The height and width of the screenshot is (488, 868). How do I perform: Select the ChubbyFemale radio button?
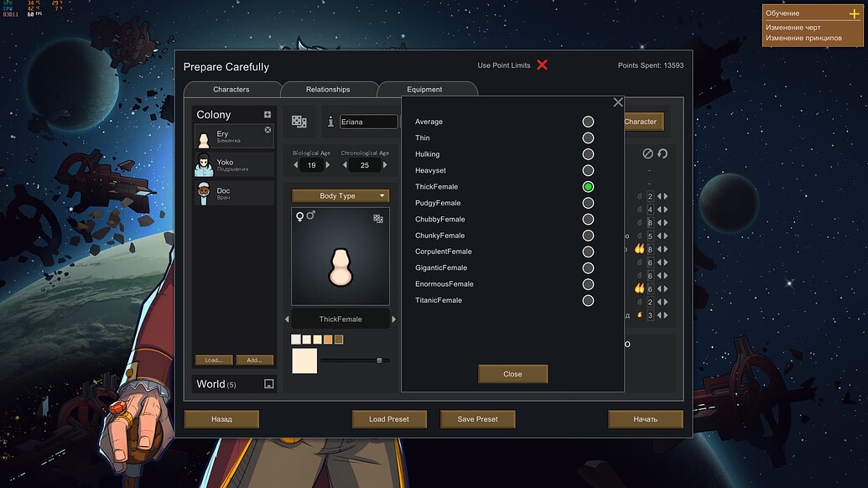[x=588, y=219]
